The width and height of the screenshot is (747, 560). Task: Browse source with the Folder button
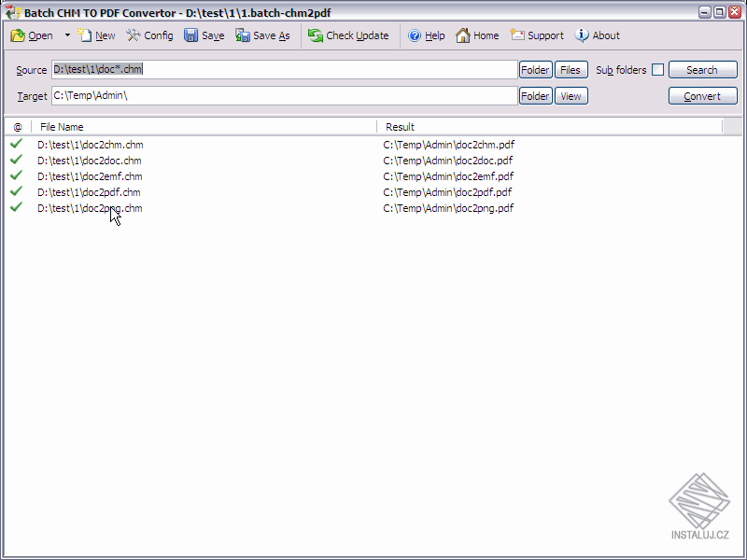(x=535, y=69)
